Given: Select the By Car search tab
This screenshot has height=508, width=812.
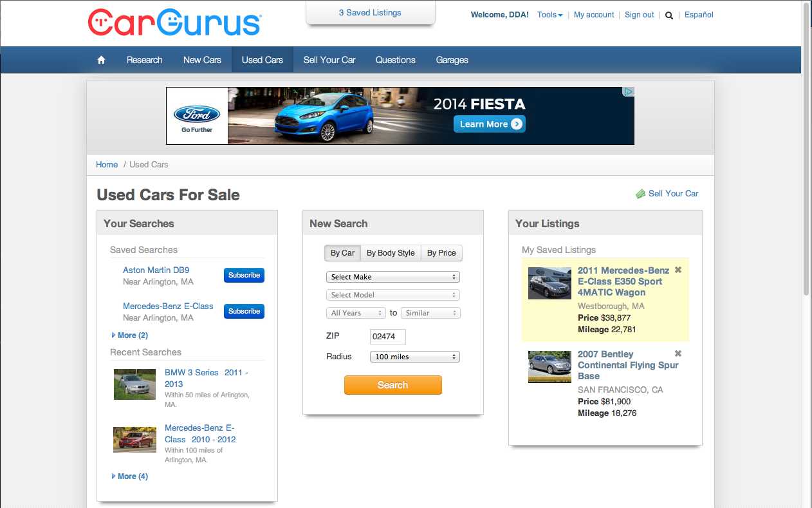Looking at the screenshot, I should (342, 253).
